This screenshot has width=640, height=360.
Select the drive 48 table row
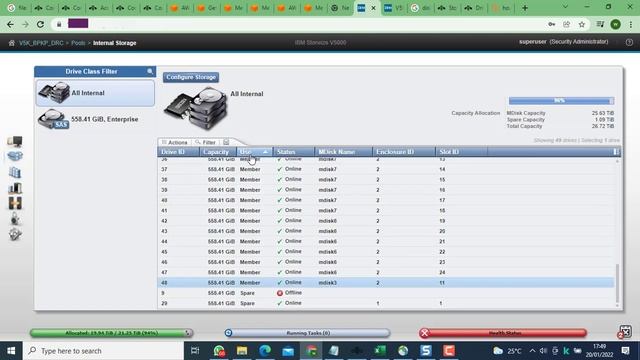386,282
